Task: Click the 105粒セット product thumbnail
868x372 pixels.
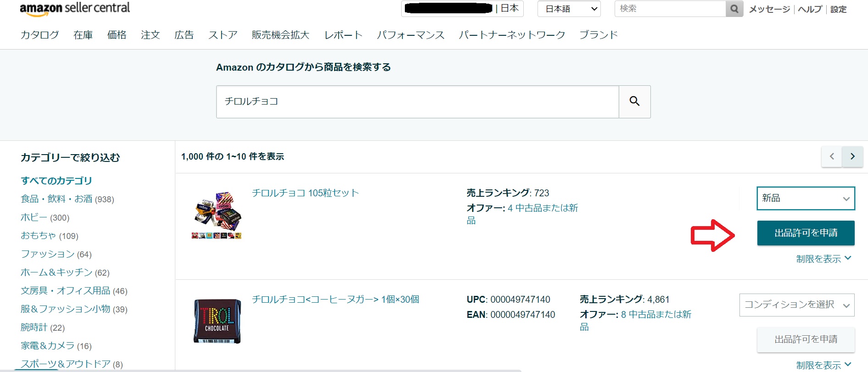Action: point(217,216)
